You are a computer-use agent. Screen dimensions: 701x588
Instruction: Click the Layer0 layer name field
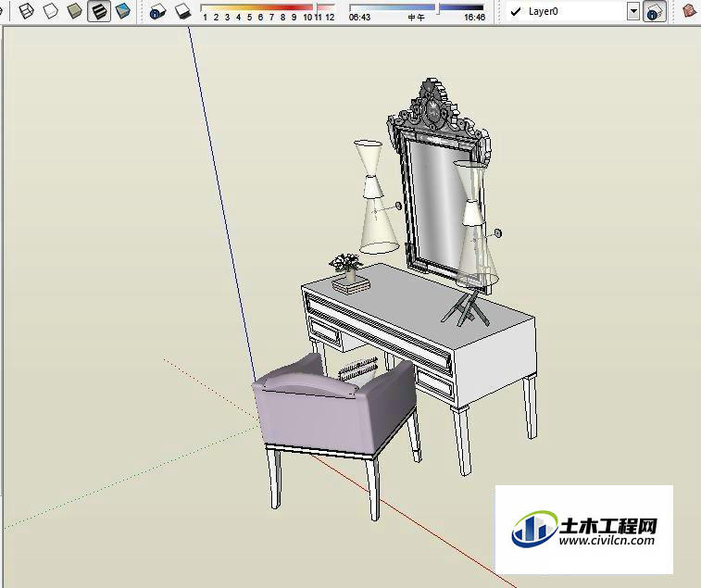[x=567, y=12]
